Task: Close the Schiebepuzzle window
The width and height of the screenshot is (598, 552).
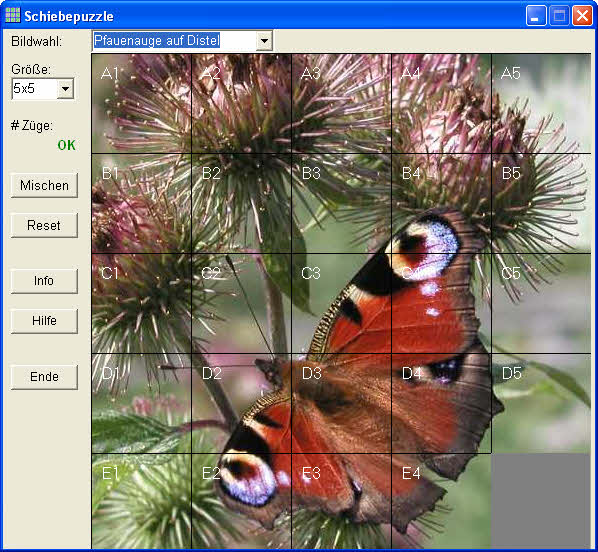Action: (x=582, y=16)
